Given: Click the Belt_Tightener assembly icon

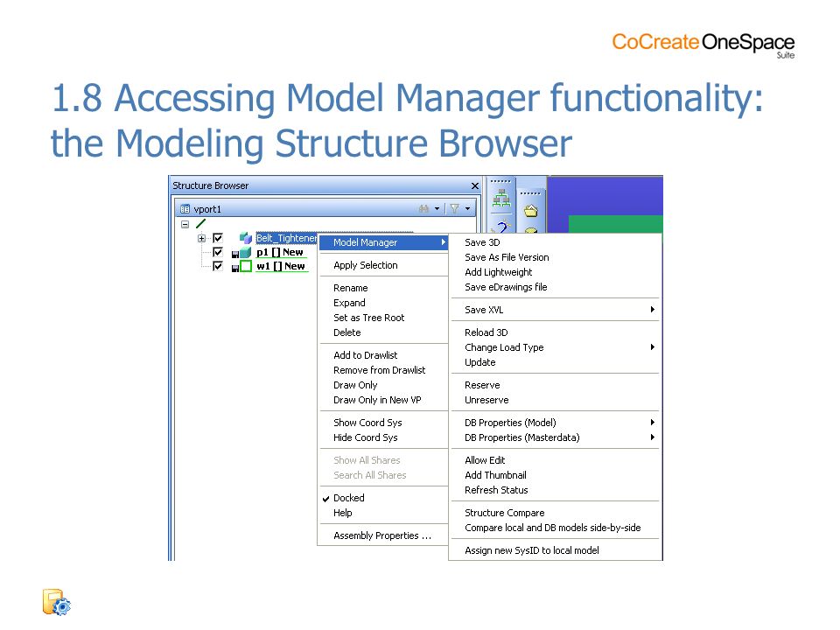Looking at the screenshot, I should pos(245,238).
